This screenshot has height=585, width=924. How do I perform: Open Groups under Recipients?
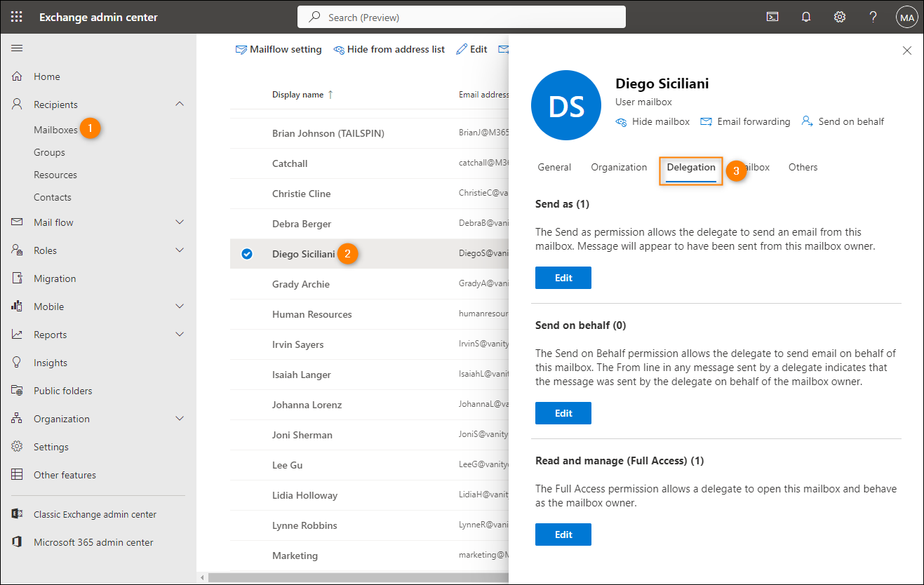coord(49,152)
